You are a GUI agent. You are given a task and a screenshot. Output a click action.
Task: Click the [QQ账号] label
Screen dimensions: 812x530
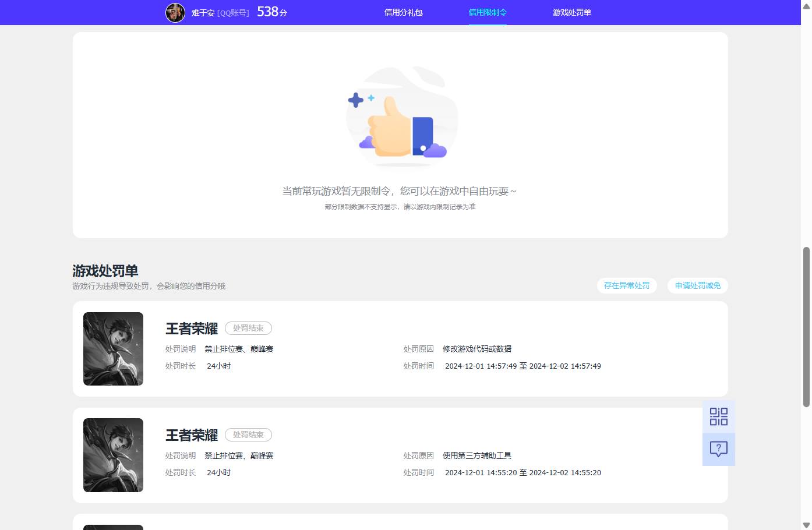click(x=233, y=12)
